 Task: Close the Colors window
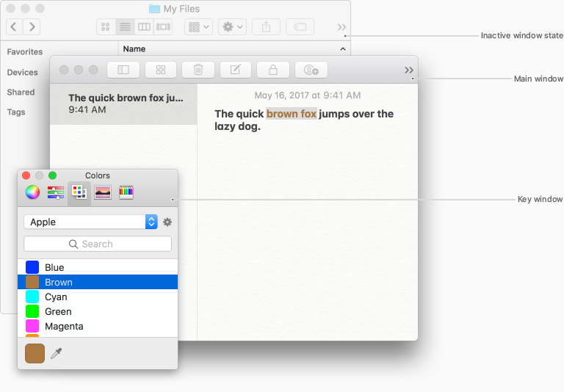coord(26,175)
